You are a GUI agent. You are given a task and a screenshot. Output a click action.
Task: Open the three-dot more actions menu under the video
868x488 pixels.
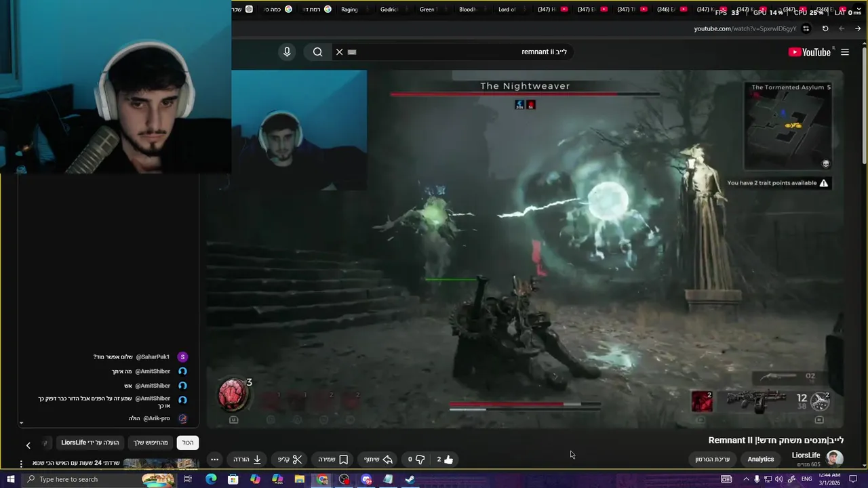point(214,459)
